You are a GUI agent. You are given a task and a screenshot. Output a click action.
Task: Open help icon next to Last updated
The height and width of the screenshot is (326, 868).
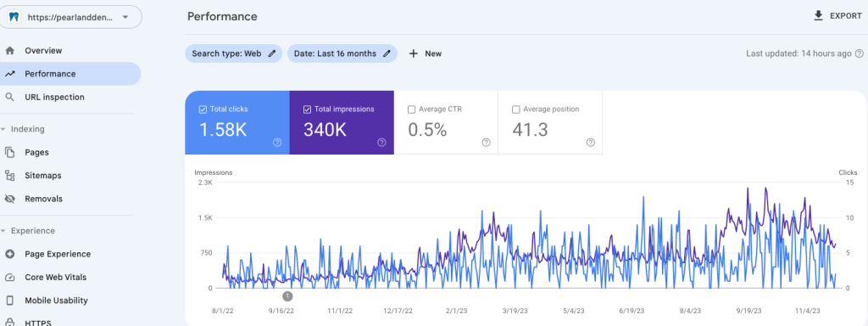pos(860,53)
